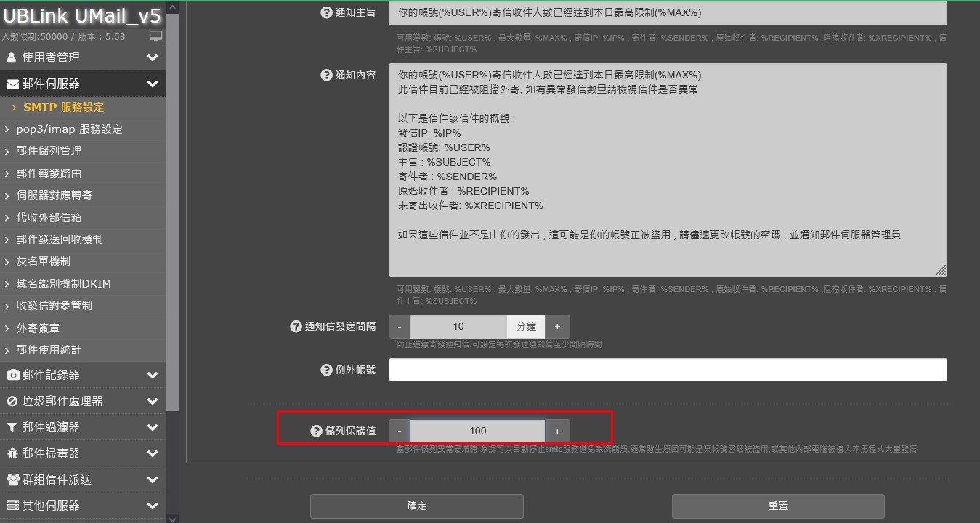
Task: Click the help icon beside 通知內容
Action: point(326,75)
